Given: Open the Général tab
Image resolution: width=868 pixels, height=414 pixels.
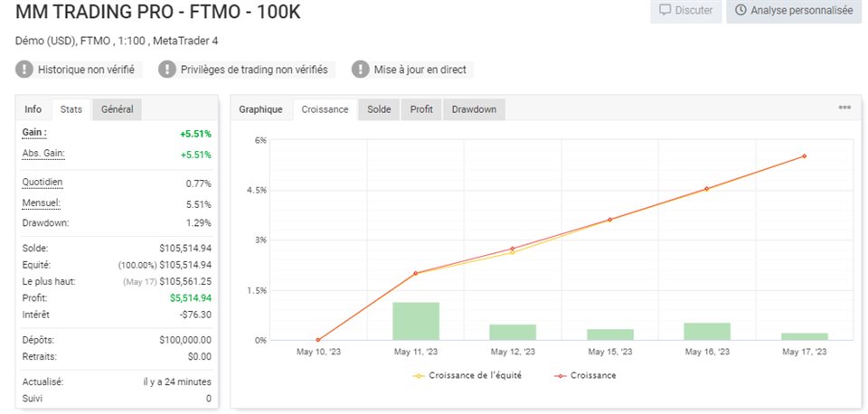Looking at the screenshot, I should tap(117, 109).
